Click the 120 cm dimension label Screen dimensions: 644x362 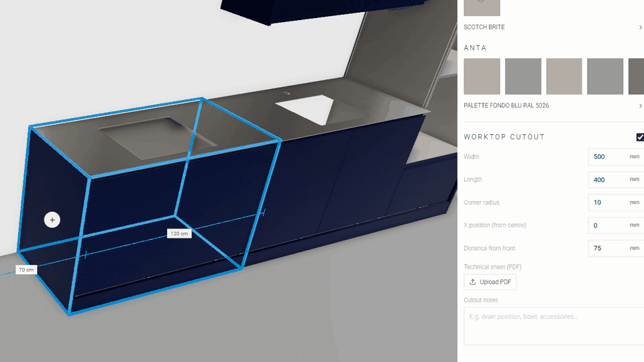coord(179,233)
